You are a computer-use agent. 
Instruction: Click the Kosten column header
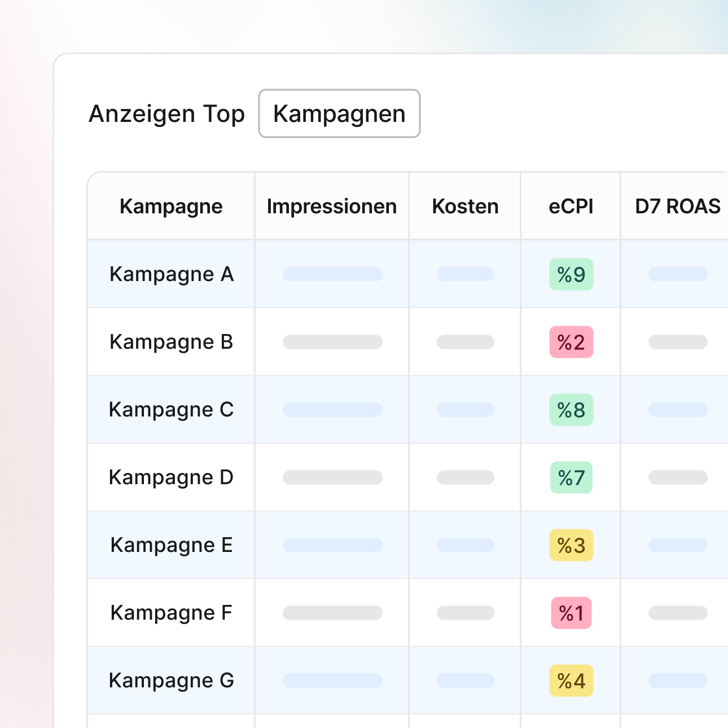(x=465, y=207)
